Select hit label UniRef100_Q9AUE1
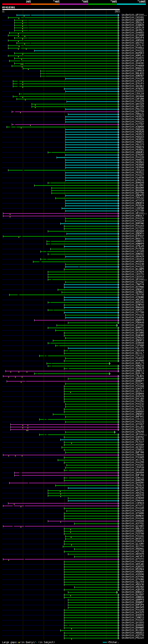Image resolution: width=148 pixels, height=644 pixels. click(x=133, y=152)
